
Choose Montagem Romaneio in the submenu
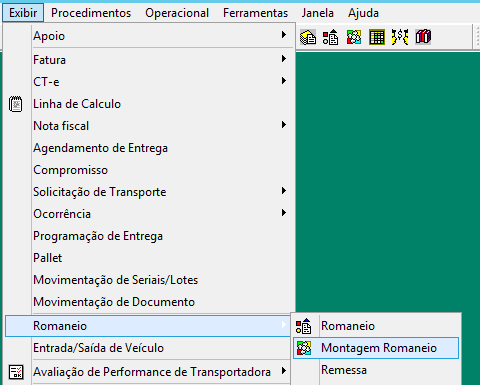(376, 348)
